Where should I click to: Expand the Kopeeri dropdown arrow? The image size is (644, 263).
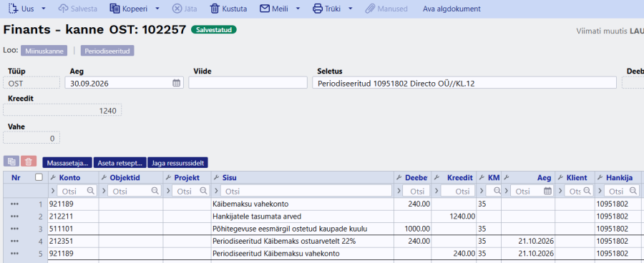coord(157,9)
